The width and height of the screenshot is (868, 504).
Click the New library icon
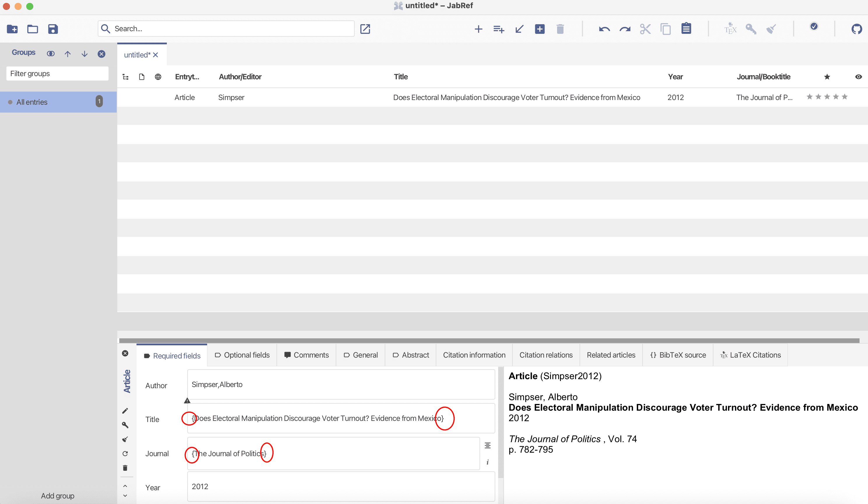[13, 29]
